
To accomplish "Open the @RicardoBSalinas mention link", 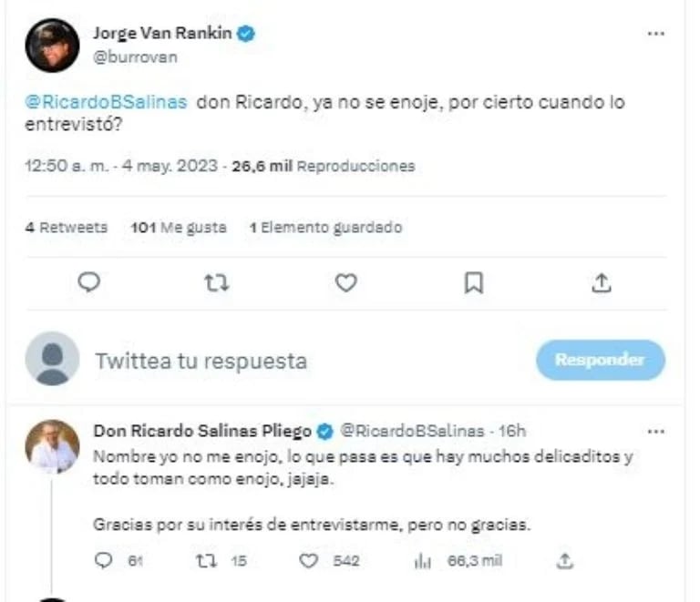I will point(106,102).
